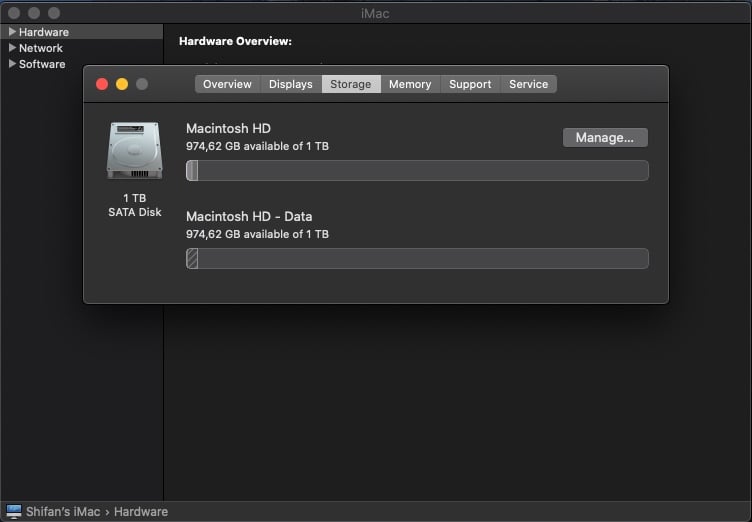Expand the Hardware disclosure triangle
The image size is (752, 522).
coord(12,32)
